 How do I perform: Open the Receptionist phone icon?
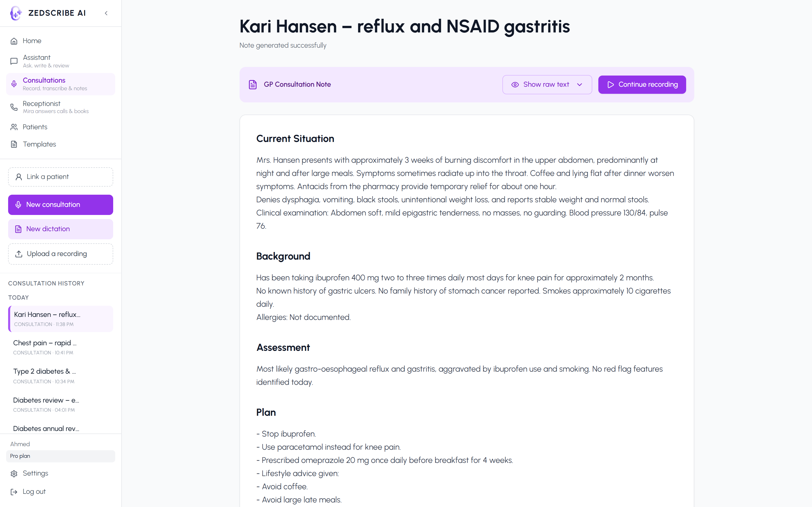click(x=14, y=107)
